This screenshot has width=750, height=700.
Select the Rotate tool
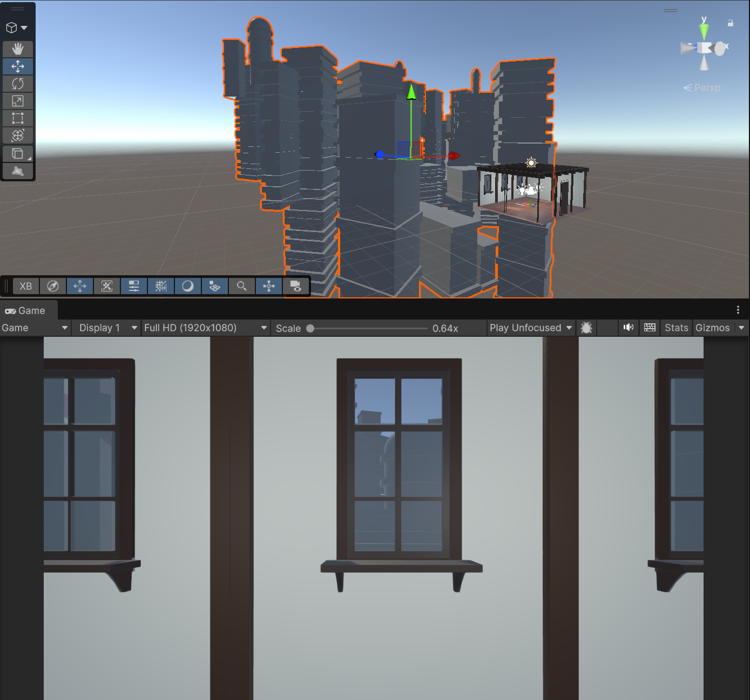coord(18,84)
